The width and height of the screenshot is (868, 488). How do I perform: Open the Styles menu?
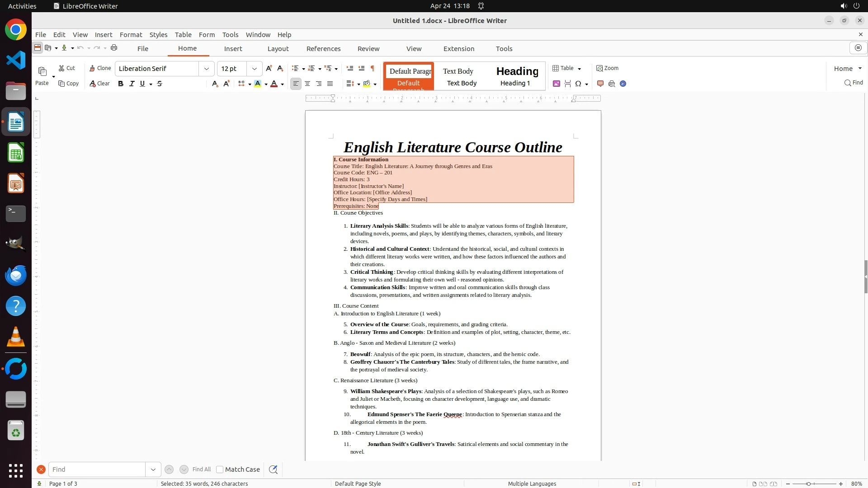point(158,35)
